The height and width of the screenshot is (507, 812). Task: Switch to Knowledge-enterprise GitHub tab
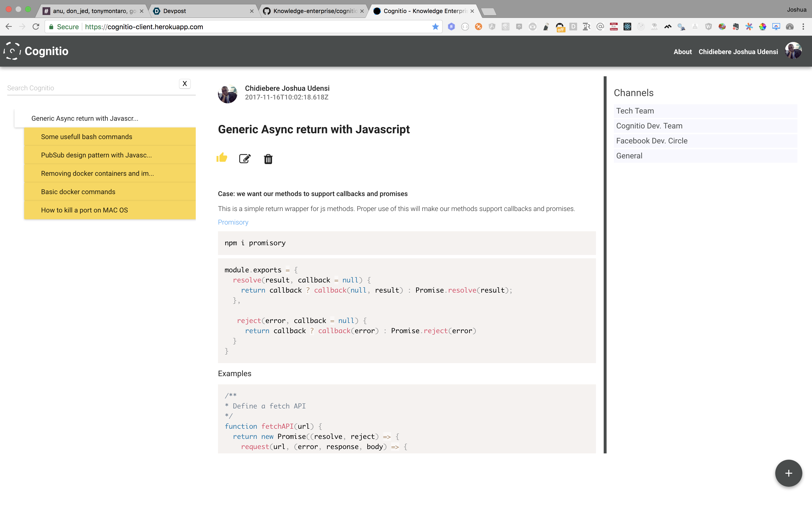pos(314,11)
